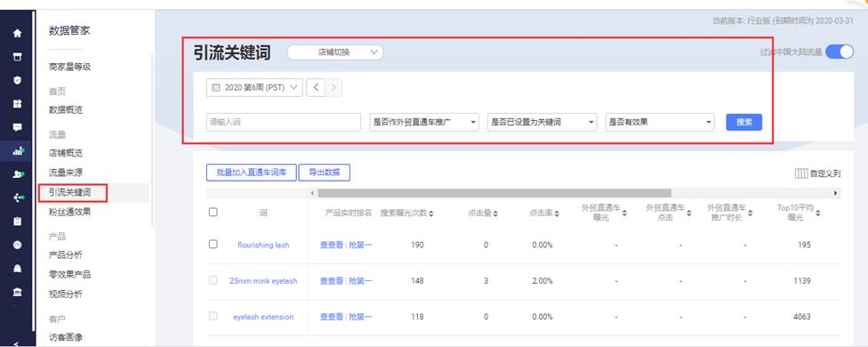This screenshot has height=347, width=868.
Task: Open 流量来源 menu item
Action: point(65,173)
